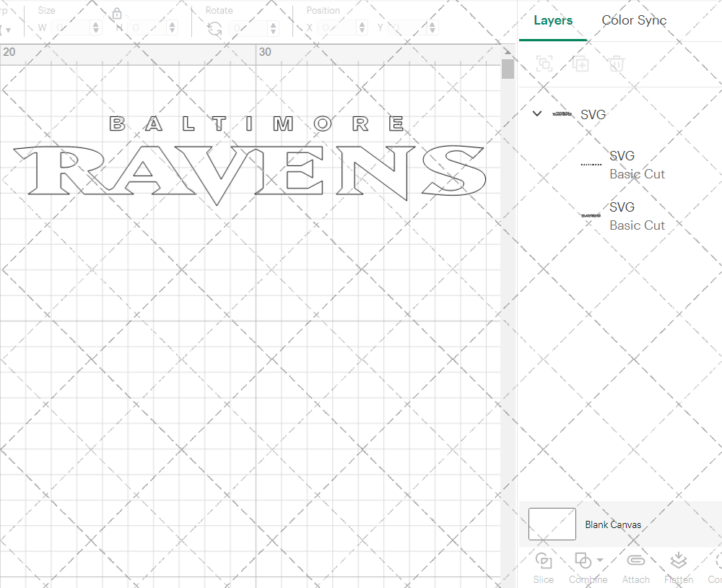
Task: Click the Position X input field
Action: tap(337, 27)
